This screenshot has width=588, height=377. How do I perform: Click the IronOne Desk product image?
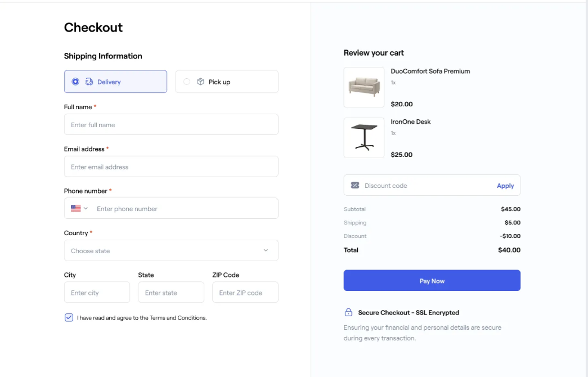pos(363,137)
